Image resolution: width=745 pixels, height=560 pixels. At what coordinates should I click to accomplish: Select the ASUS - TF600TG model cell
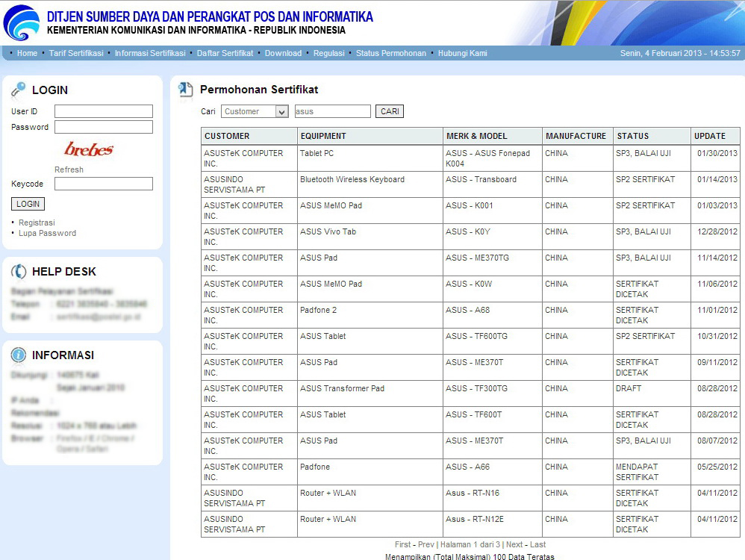(492, 341)
